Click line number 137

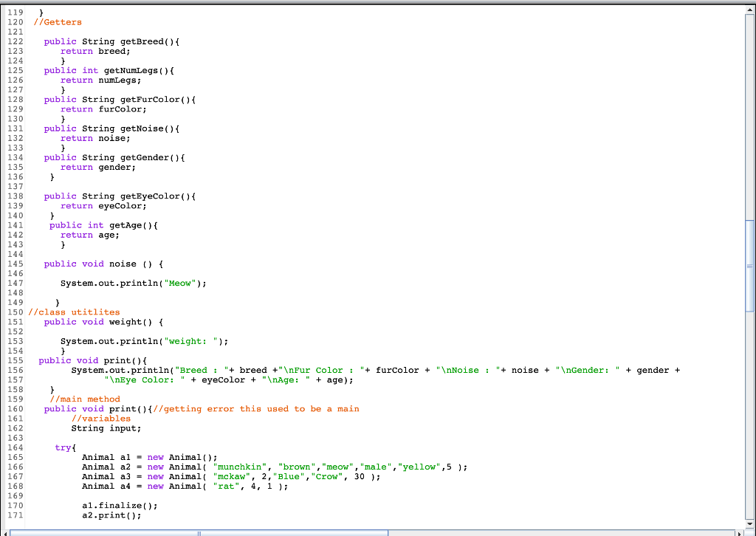15,186
